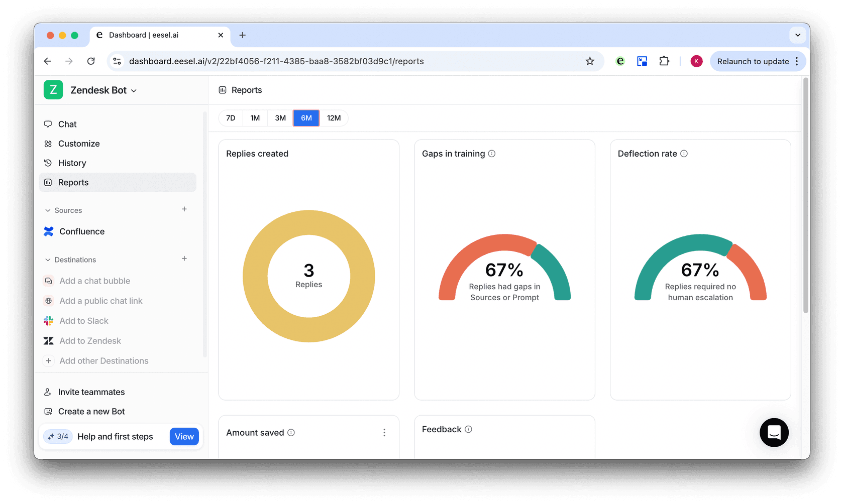Image resolution: width=844 pixels, height=504 pixels.
Task: Select the 12M time range
Action: coord(334,118)
